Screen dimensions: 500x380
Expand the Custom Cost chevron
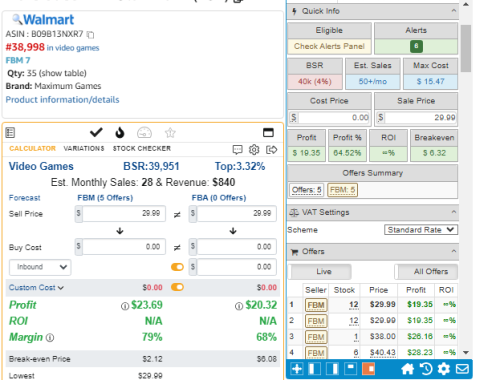pyautogui.click(x=61, y=288)
